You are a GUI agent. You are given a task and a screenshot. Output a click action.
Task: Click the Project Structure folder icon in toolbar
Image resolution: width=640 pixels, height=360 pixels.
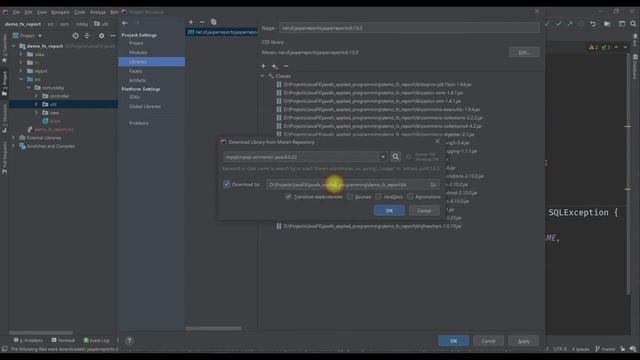coord(607,24)
